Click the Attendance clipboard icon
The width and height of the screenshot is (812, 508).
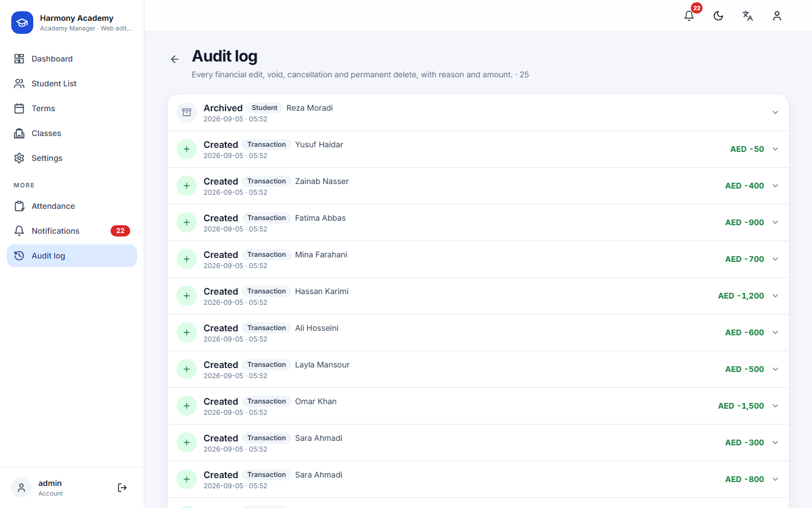19,206
